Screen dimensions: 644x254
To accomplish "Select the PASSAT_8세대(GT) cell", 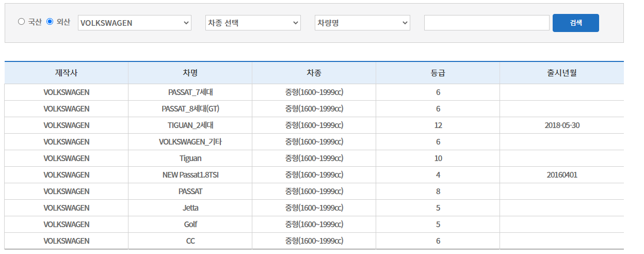I will click(x=190, y=109).
